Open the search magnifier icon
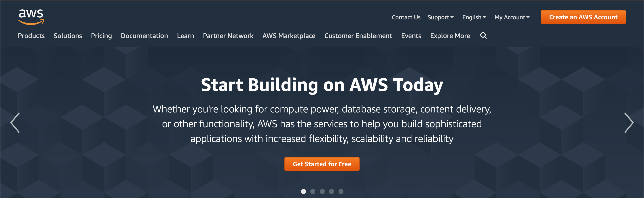This screenshot has width=644, height=198. pyautogui.click(x=483, y=36)
